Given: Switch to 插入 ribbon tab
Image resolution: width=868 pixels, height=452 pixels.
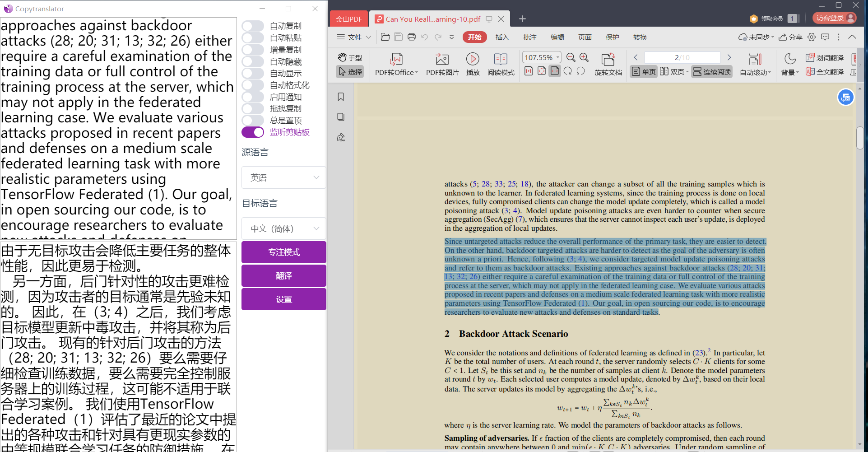Looking at the screenshot, I should click(502, 37).
